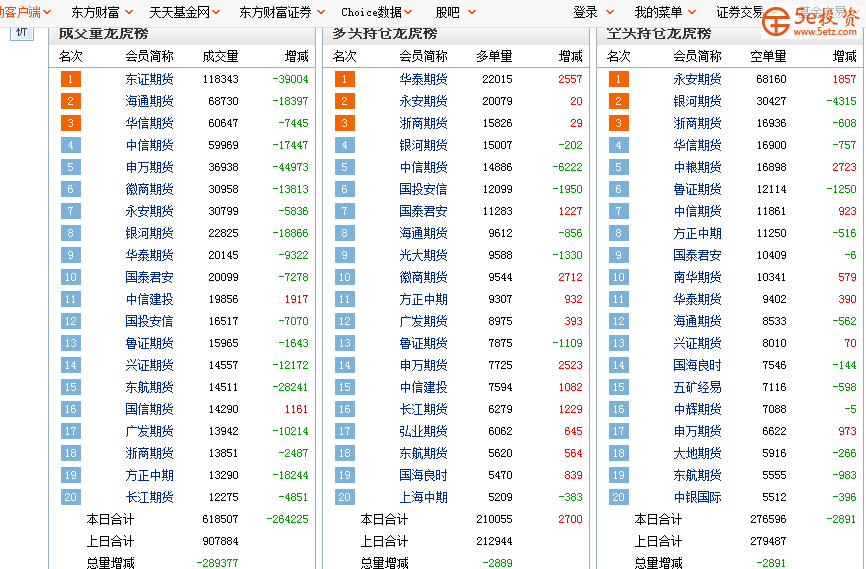Open 海通期货 in volume ranking
The image size is (866, 569).
click(x=149, y=101)
